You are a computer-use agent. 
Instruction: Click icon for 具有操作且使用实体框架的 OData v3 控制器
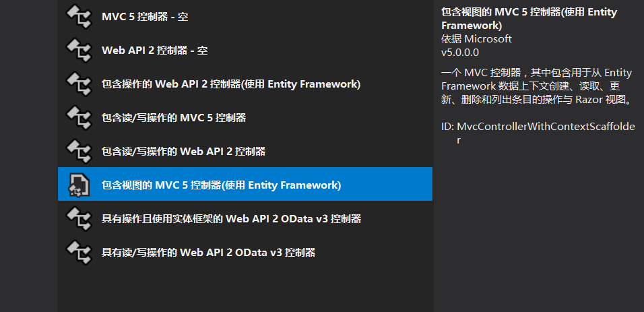pyautogui.click(x=78, y=218)
